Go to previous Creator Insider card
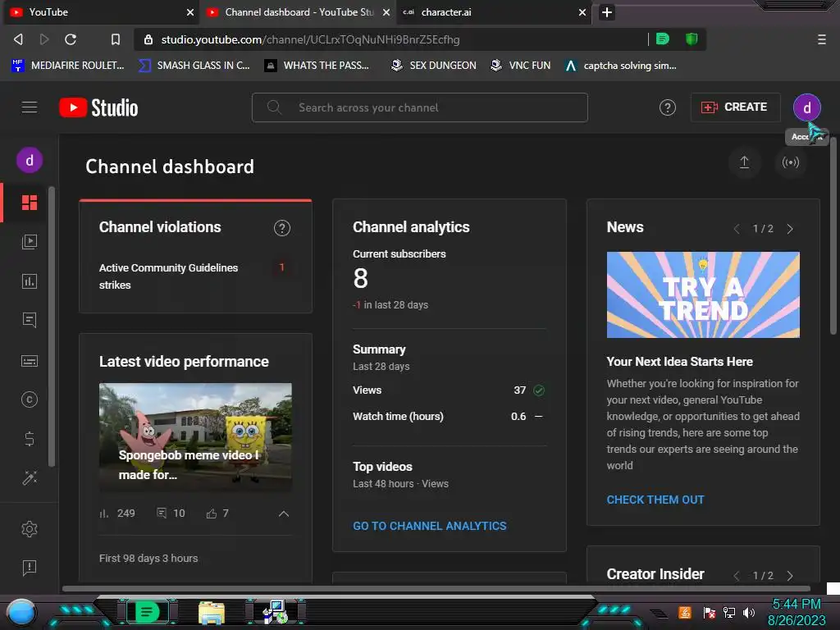The height and width of the screenshot is (630, 840). [x=737, y=576]
